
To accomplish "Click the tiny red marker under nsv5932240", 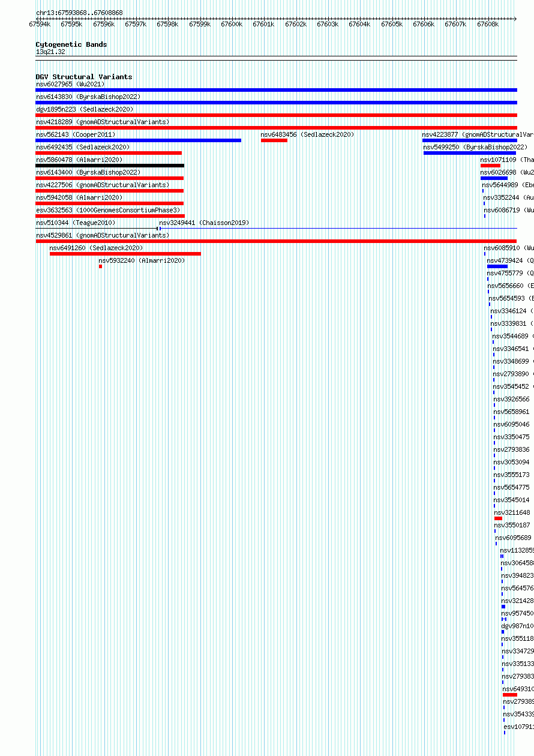I will pyautogui.click(x=100, y=266).
